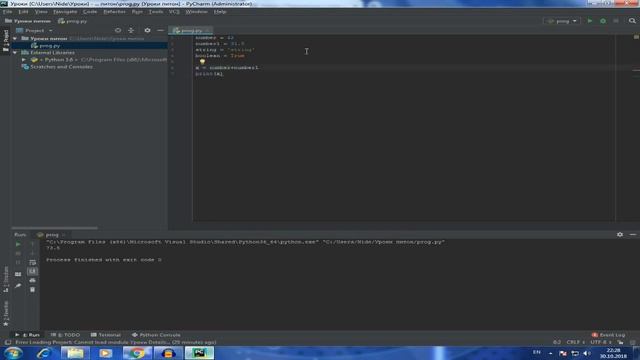Open the View menu
Image resolution: width=640 pixels, height=360 pixels.
pyautogui.click(x=41, y=12)
